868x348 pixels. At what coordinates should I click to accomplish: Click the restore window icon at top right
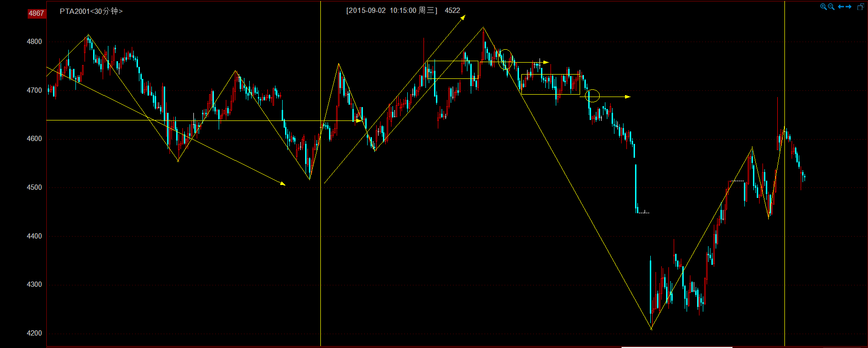(861, 7)
